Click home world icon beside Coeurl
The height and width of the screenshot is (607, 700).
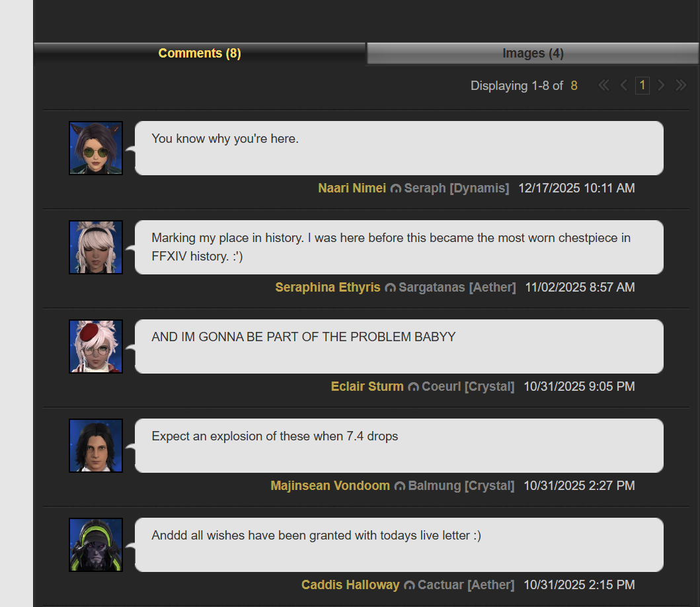413,387
